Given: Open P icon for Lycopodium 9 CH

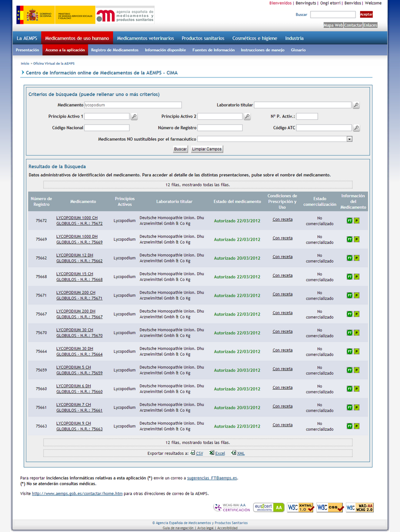Looking at the screenshot, I should tap(356, 426).
